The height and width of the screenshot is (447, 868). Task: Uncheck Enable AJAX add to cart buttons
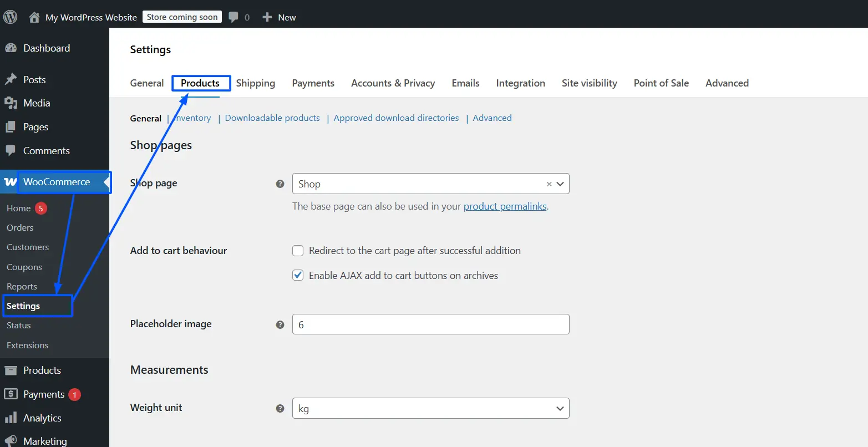tap(298, 275)
